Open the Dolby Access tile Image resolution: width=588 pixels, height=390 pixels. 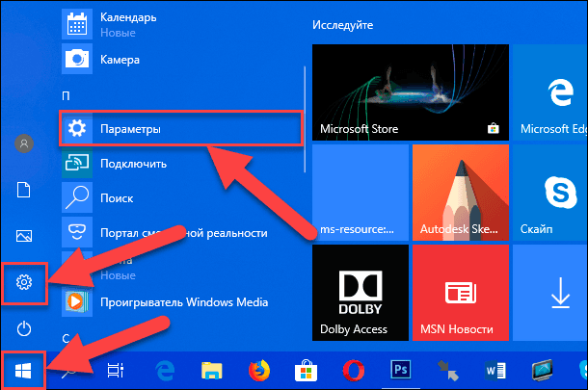click(361, 293)
